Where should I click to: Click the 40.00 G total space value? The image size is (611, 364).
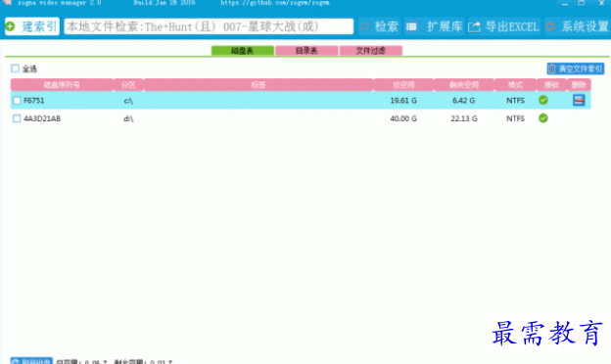pyautogui.click(x=403, y=118)
